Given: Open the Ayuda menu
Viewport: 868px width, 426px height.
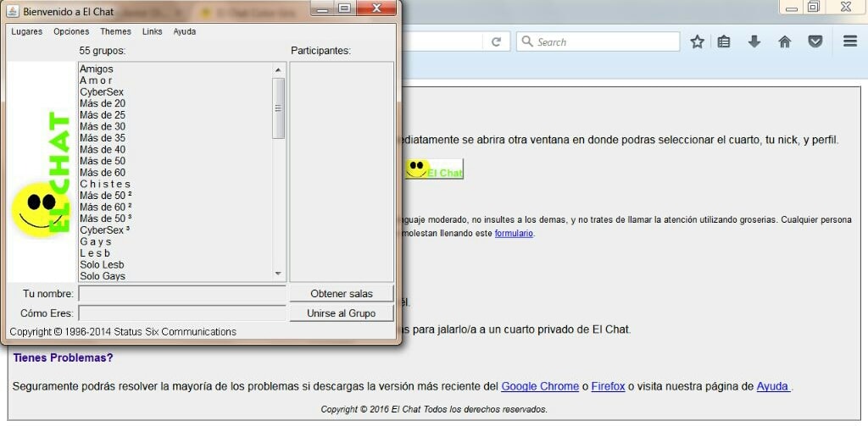Looking at the screenshot, I should (x=184, y=31).
